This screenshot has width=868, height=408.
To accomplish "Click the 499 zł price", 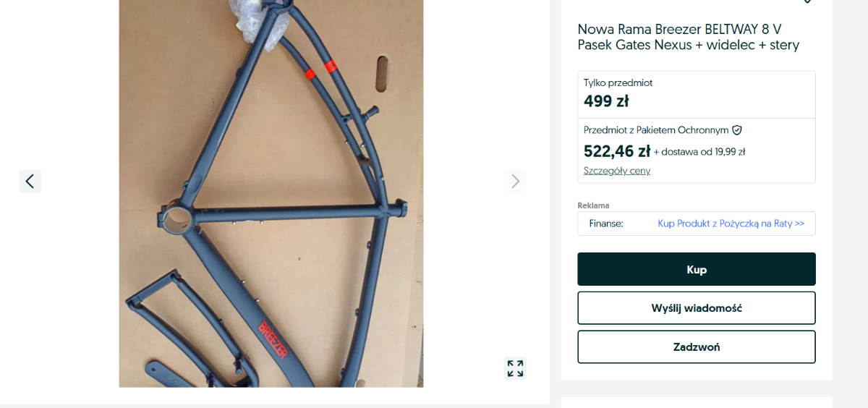I will (x=606, y=101).
